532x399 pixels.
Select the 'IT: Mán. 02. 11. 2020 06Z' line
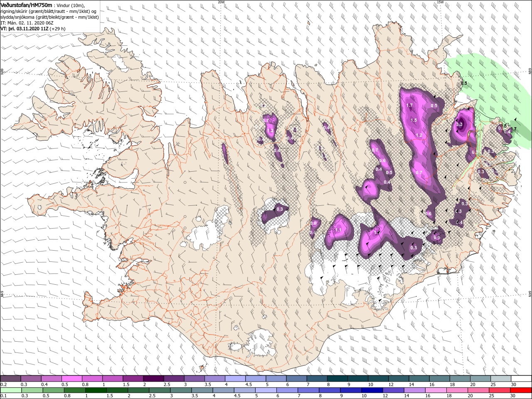(x=27, y=23)
